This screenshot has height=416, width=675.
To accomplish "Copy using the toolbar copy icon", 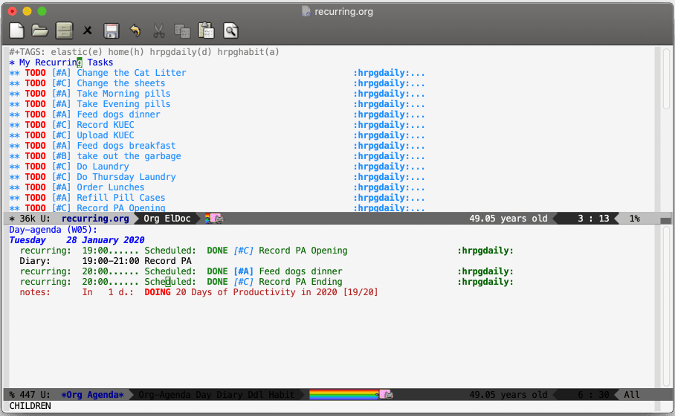I will coord(182,31).
